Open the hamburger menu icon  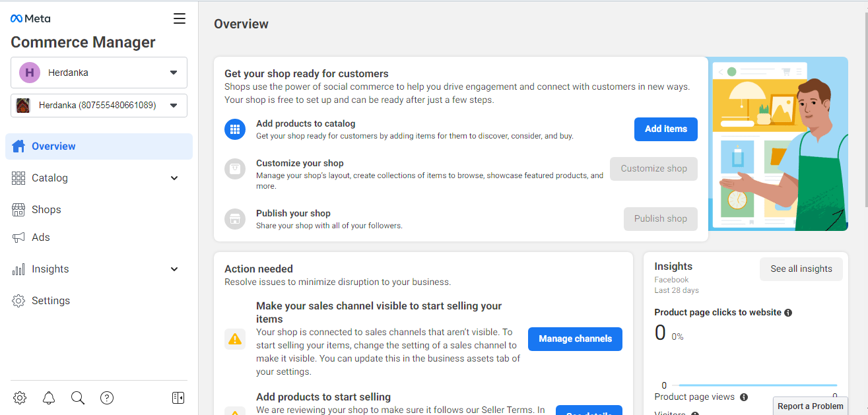(180, 18)
